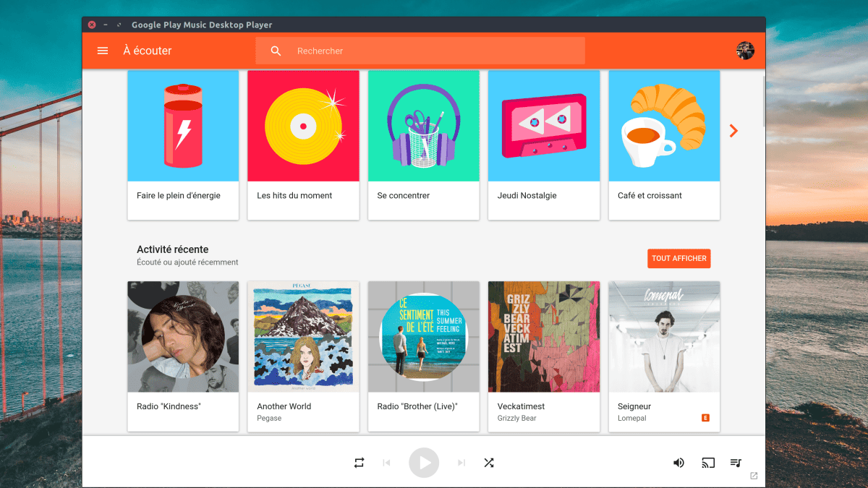Skip to previous track
Viewport: 868px width, 488px height.
[386, 463]
